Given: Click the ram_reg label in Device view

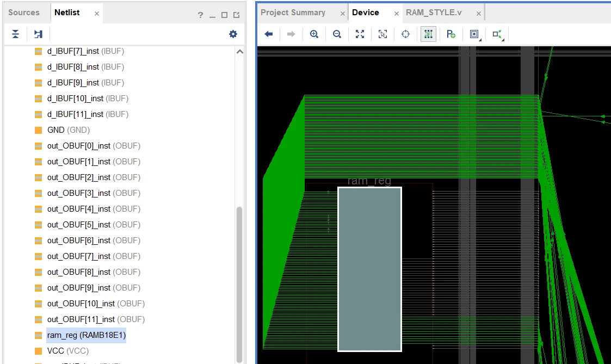Looking at the screenshot, I should (369, 181).
